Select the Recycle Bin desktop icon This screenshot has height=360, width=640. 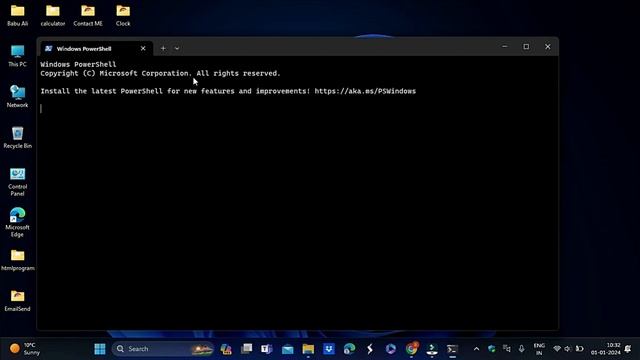click(x=17, y=137)
